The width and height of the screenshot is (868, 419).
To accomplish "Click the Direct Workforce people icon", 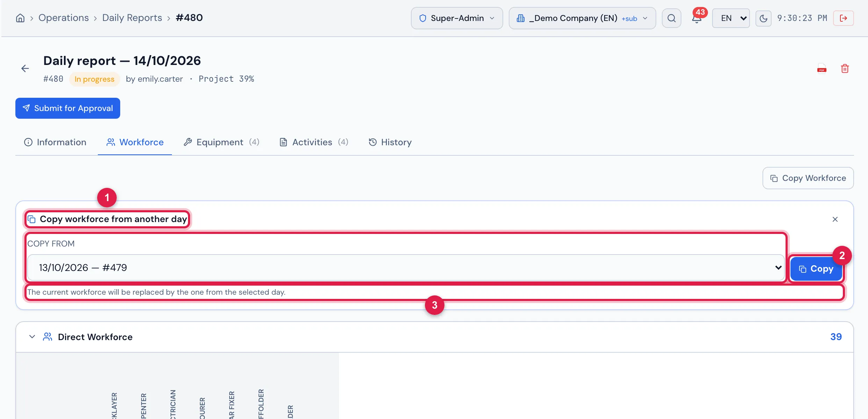I will pos(48,337).
